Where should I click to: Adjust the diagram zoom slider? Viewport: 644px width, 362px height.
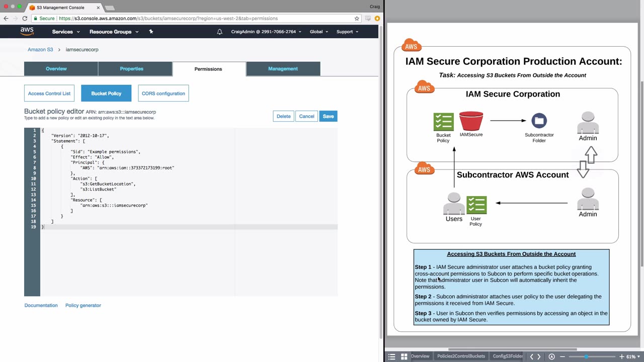586,356
